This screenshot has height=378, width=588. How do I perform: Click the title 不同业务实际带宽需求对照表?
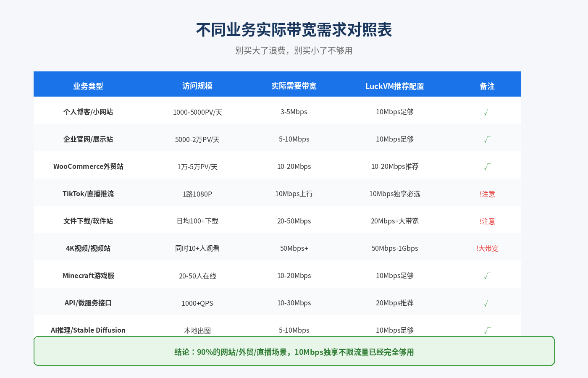tap(294, 30)
